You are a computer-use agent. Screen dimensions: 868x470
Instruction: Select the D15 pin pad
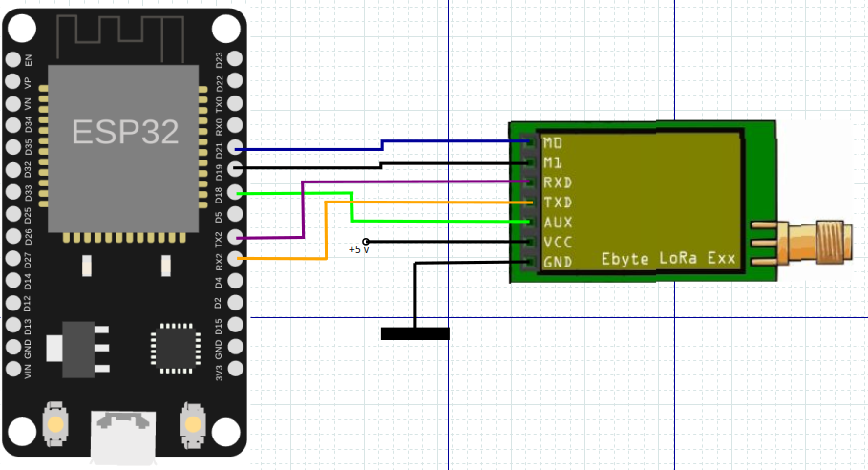pyautogui.click(x=235, y=325)
